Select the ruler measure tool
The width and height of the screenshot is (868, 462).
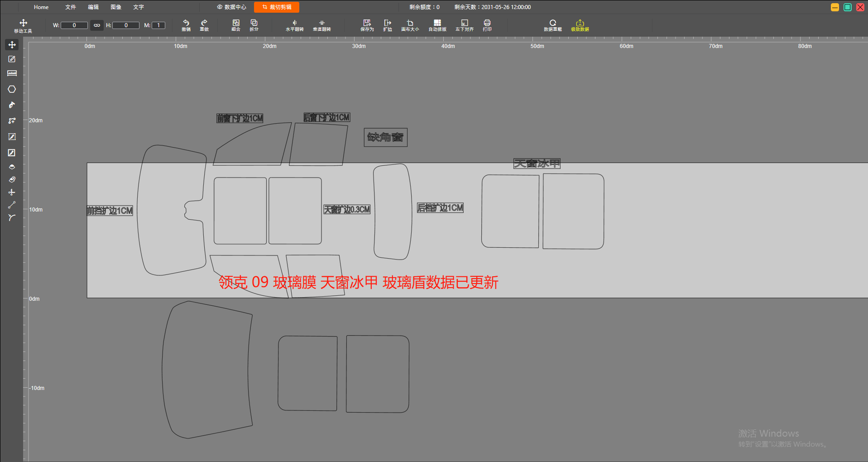(12, 73)
